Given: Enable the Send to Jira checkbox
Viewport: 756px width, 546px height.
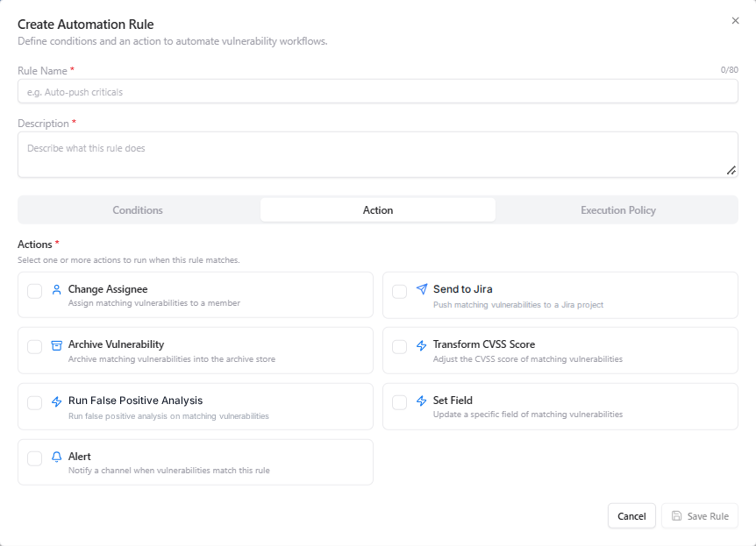Looking at the screenshot, I should pyautogui.click(x=399, y=291).
